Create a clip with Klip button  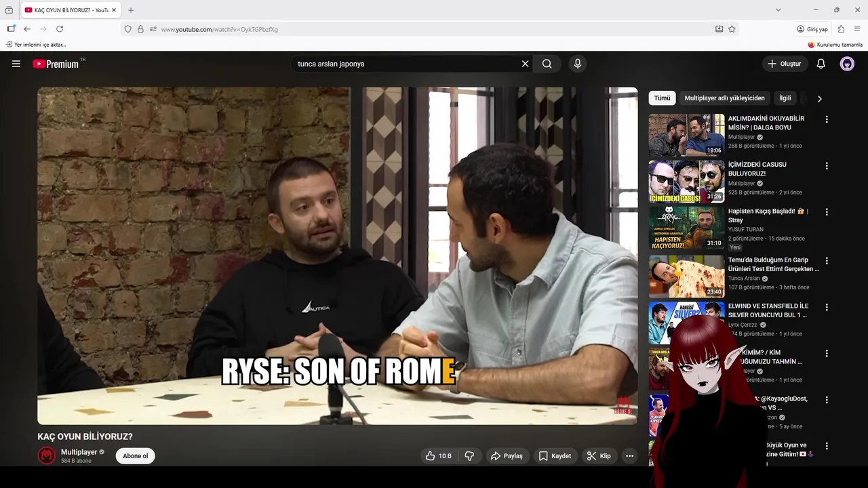click(x=599, y=456)
